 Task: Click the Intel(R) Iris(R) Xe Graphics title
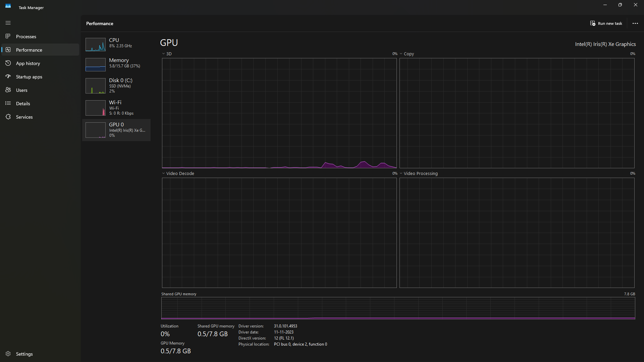coord(605,44)
